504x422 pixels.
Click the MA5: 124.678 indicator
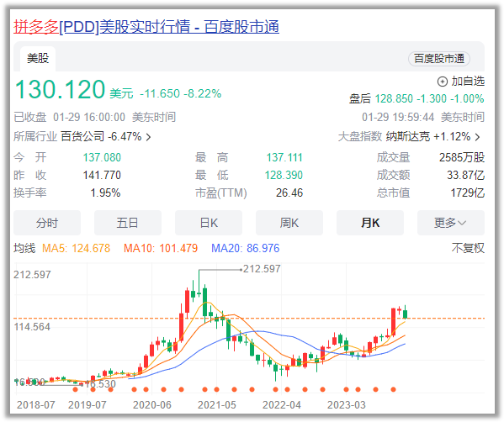[x=77, y=248]
